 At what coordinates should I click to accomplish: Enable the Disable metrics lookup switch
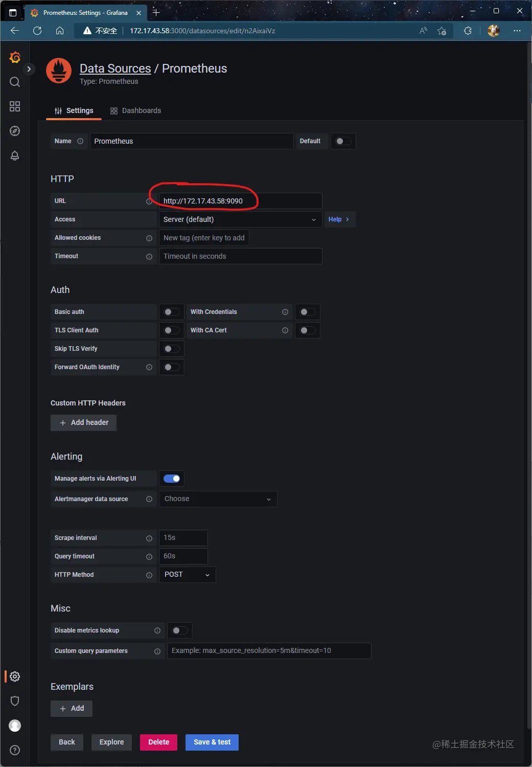pos(180,630)
